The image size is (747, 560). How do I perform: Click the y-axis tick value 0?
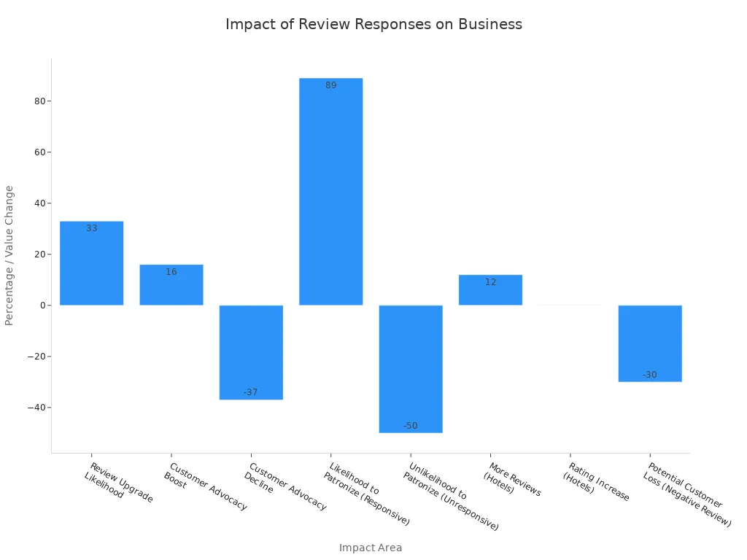pyautogui.click(x=43, y=306)
